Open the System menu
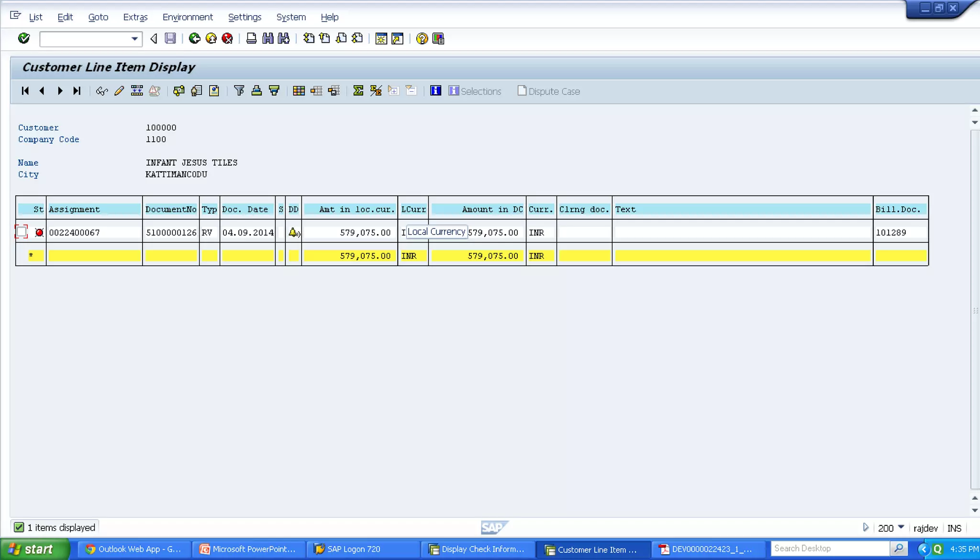 click(291, 17)
